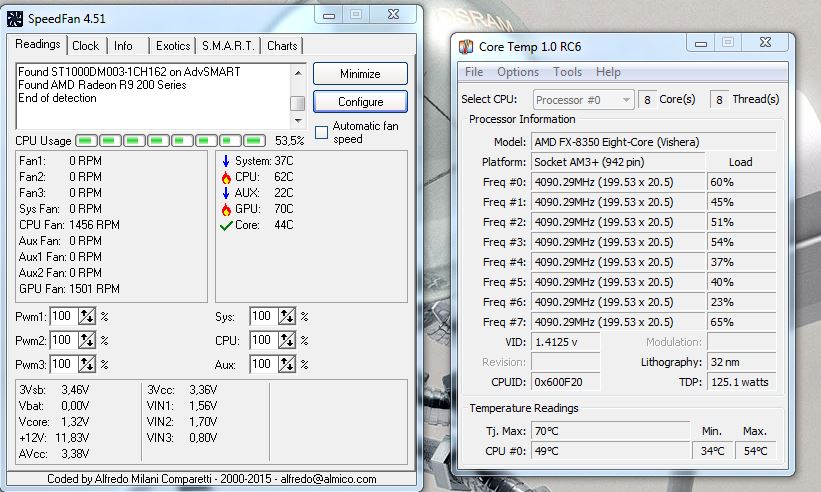
Task: Click the CPUID value 0x600F20
Action: coord(565,382)
